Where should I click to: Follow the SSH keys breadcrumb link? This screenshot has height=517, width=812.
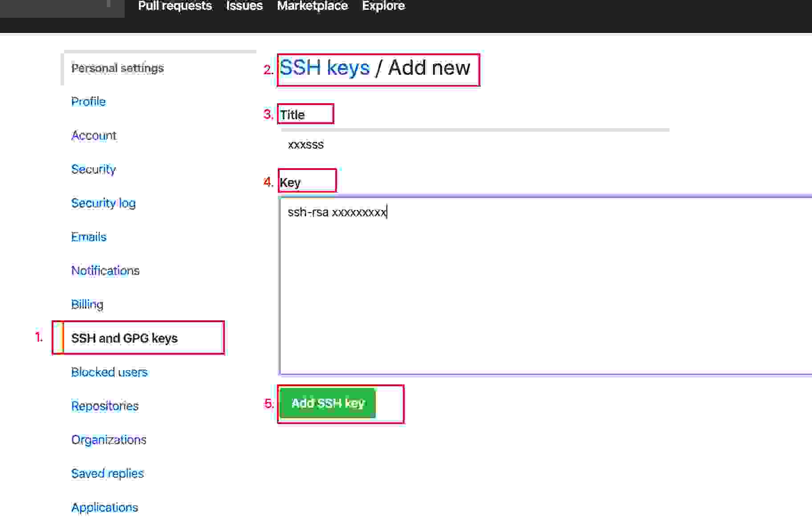(325, 68)
